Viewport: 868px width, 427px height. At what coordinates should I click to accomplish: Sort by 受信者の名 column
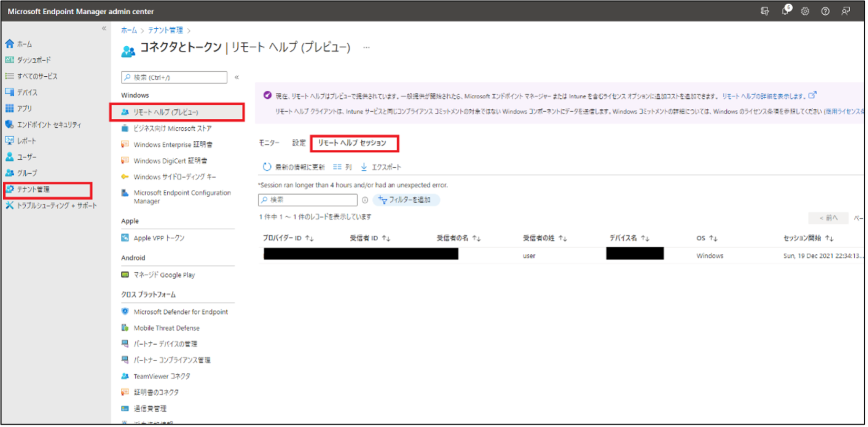[459, 239]
